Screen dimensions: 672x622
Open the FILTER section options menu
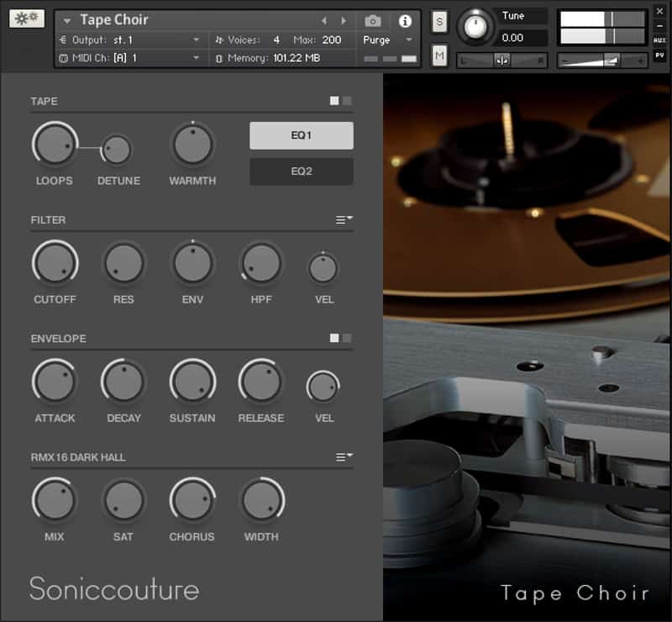point(344,219)
